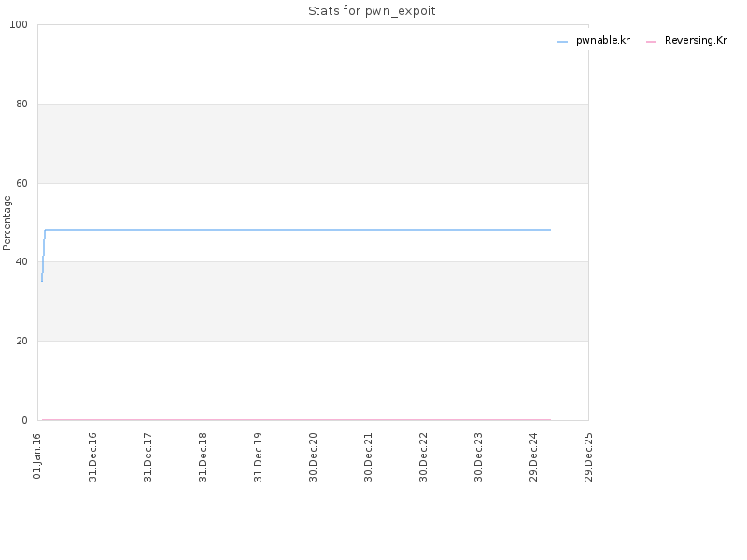Toggle the Reversing.Kr legend entry

pyautogui.click(x=686, y=41)
